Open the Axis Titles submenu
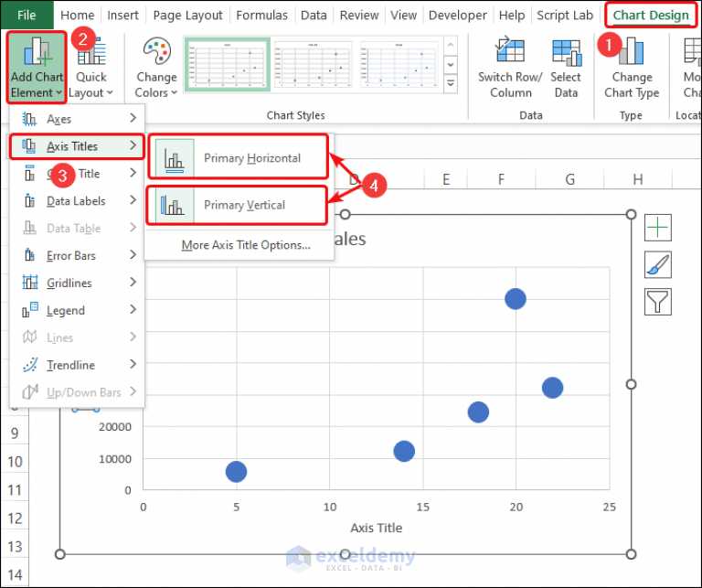702x588 pixels. click(x=77, y=146)
